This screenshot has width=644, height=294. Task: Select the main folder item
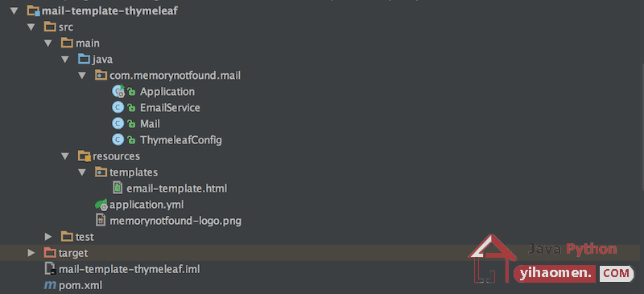pos(88,43)
